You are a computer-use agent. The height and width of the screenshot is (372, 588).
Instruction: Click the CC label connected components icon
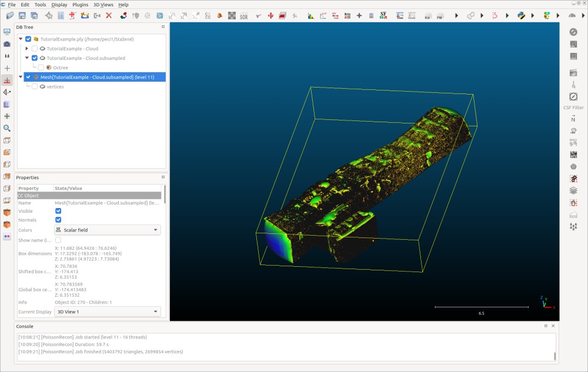point(208,16)
